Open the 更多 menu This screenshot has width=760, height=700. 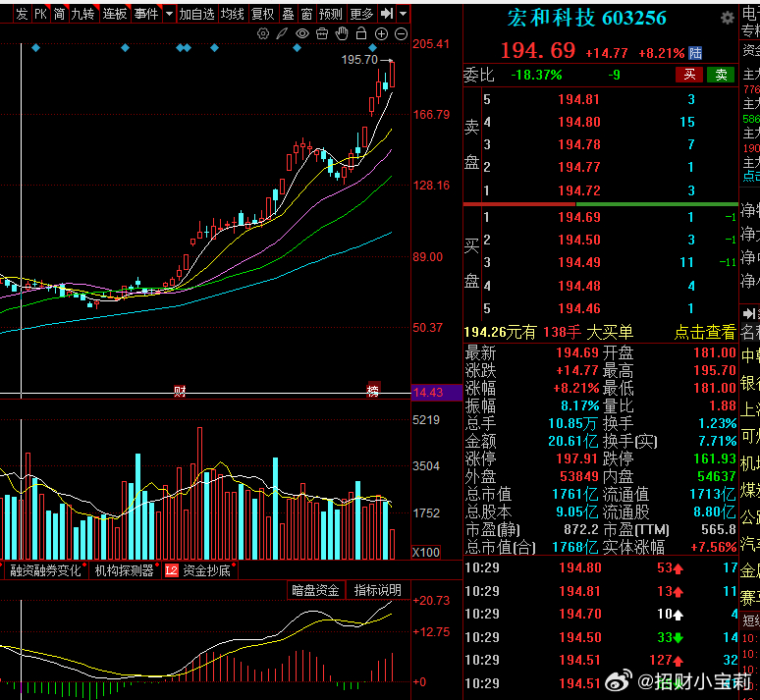[361, 14]
